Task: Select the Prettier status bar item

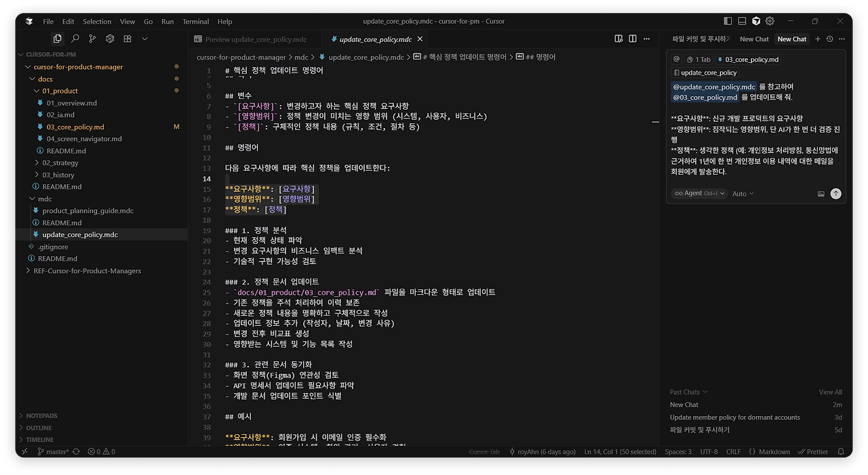Action: click(x=812, y=451)
